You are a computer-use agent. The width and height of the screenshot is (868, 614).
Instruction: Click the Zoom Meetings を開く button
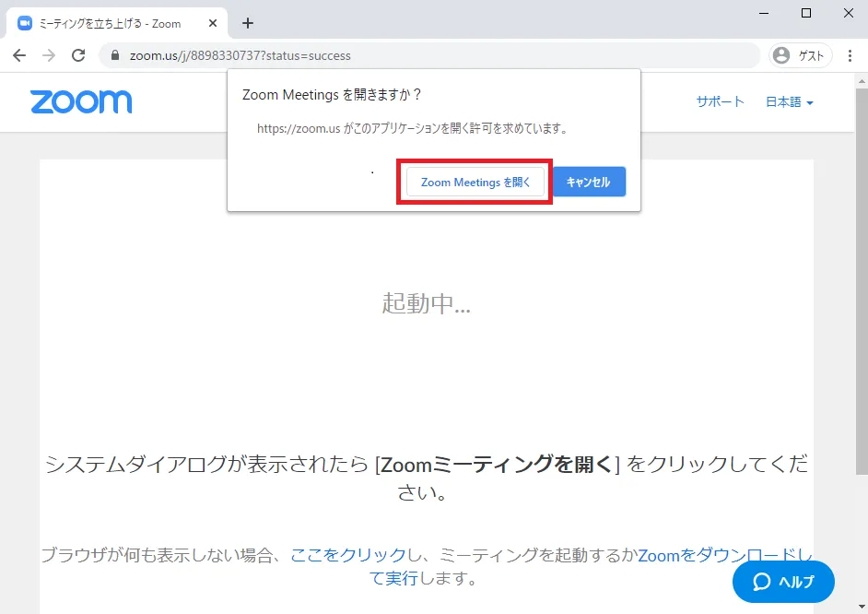coord(475,183)
